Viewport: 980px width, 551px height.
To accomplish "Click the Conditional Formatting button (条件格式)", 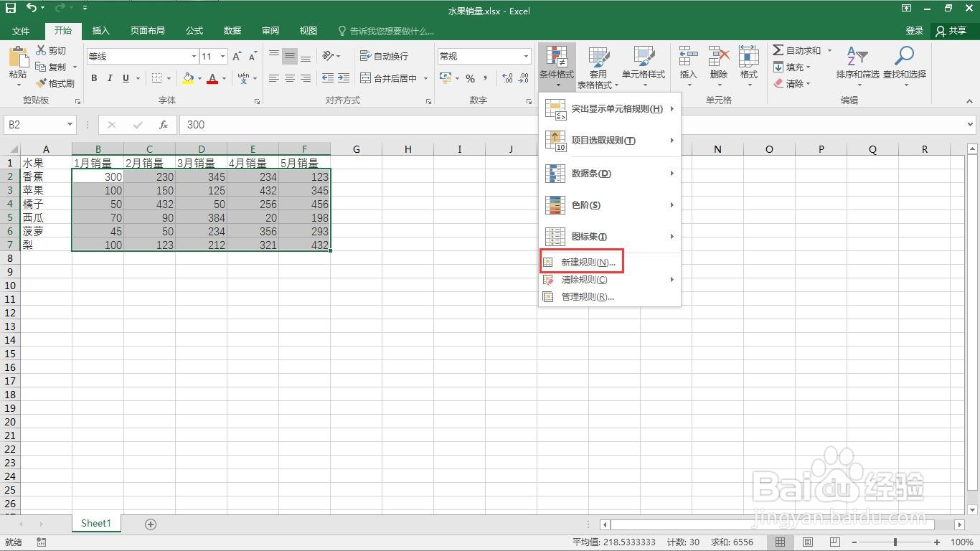I will point(557,67).
